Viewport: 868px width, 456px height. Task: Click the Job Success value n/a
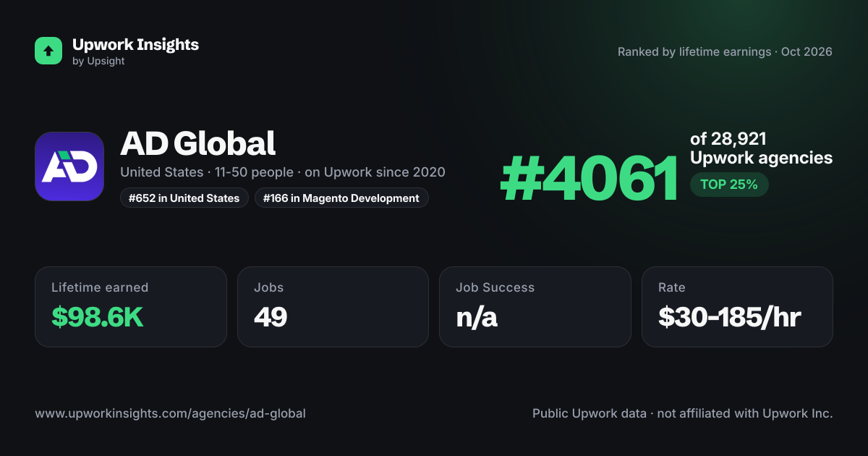pyautogui.click(x=477, y=317)
